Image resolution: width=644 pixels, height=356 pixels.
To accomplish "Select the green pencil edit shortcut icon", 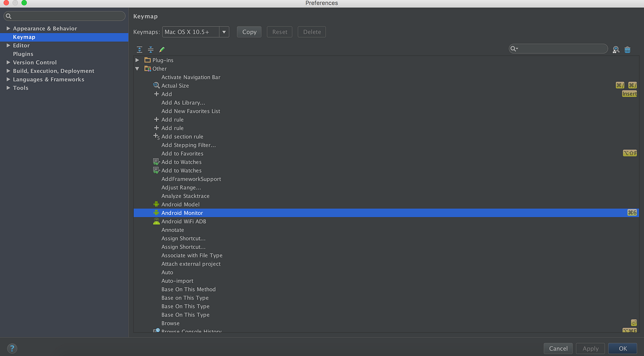I will tap(161, 49).
